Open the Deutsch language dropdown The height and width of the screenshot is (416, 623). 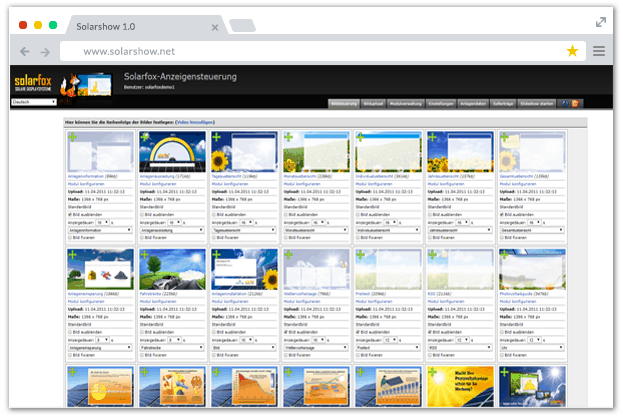[34, 102]
